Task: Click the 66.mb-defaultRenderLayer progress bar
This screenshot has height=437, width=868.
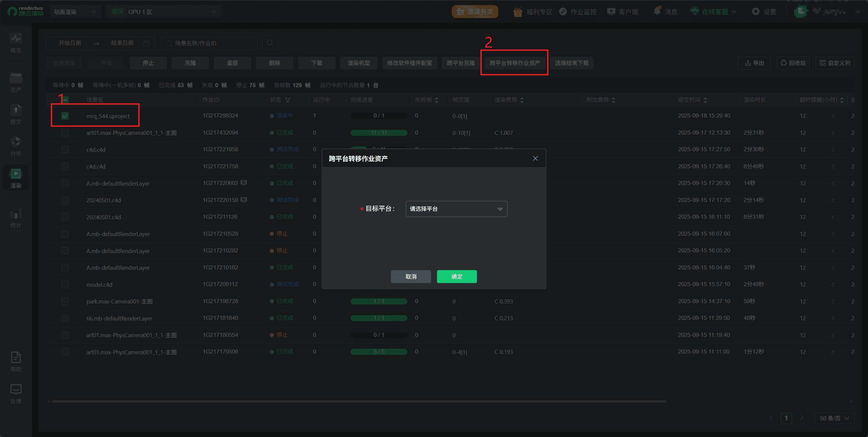Action: tap(379, 318)
